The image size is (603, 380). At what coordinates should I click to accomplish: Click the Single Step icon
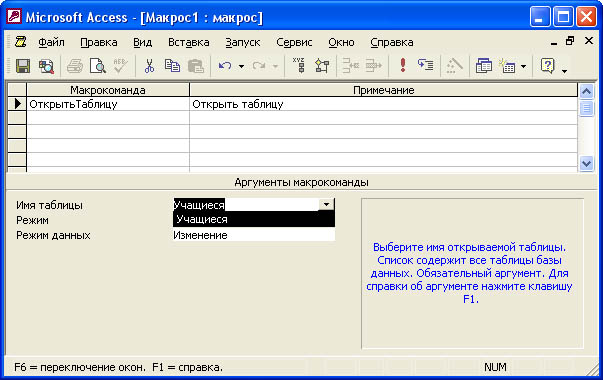tap(425, 65)
